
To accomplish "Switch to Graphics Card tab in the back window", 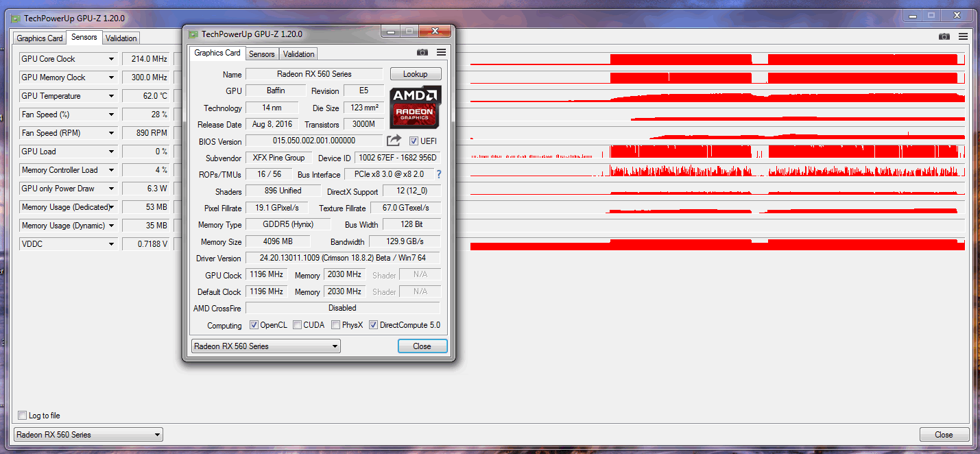I will [40, 38].
